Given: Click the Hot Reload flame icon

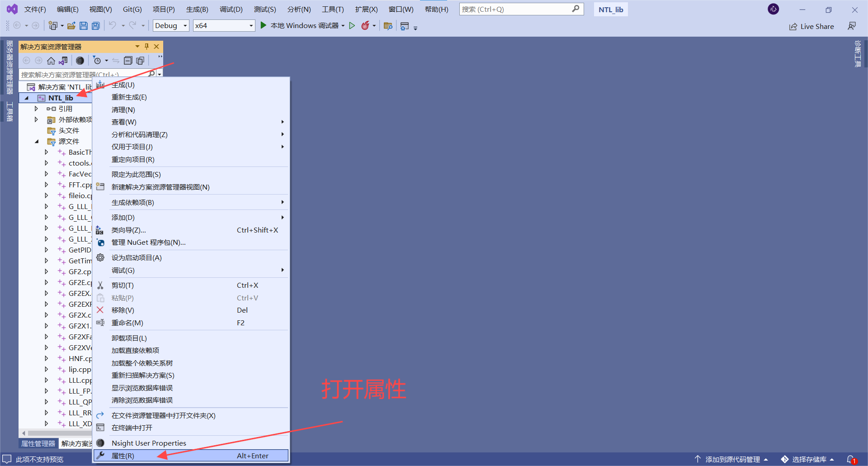Looking at the screenshot, I should pos(365,26).
